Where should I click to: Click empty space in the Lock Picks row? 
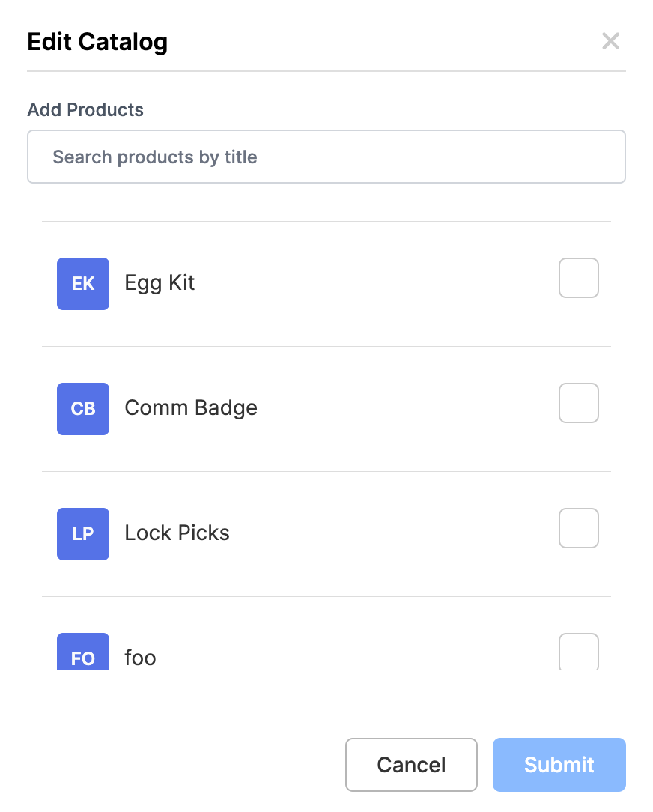coord(389,534)
